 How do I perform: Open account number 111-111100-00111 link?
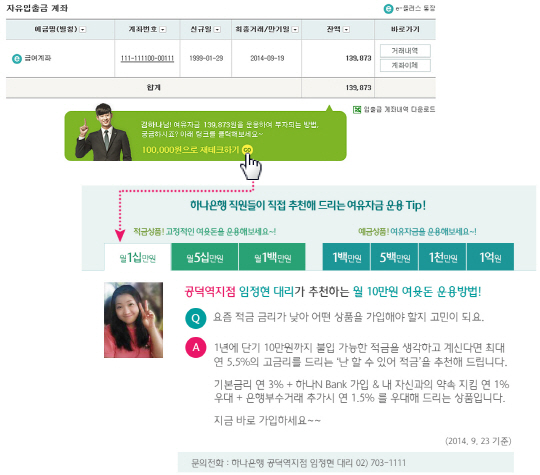pos(147,59)
